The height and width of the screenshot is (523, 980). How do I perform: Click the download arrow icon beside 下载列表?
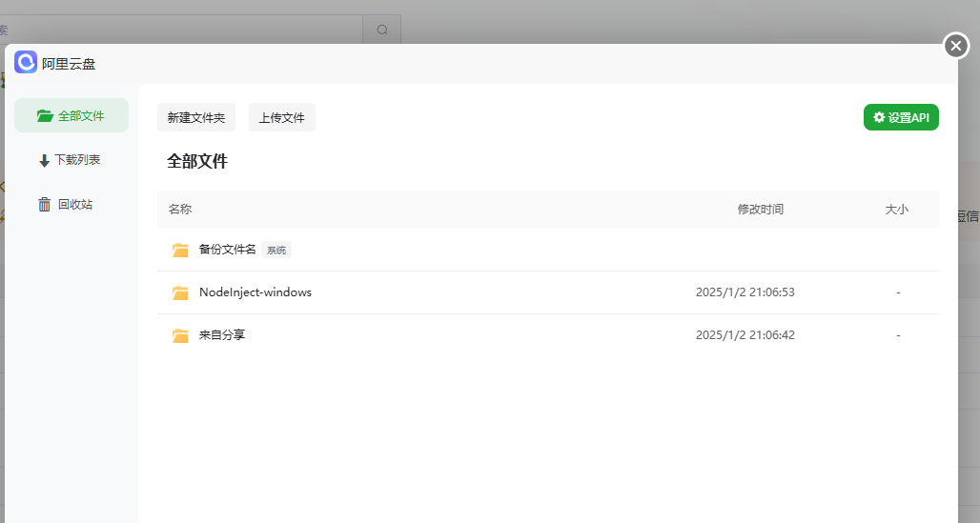pyautogui.click(x=44, y=161)
